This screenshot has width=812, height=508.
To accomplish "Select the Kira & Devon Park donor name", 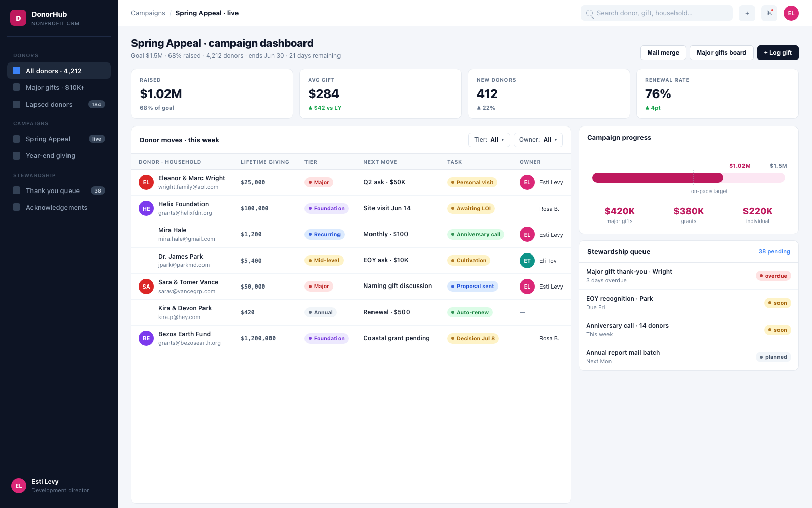I will pos(185,308).
